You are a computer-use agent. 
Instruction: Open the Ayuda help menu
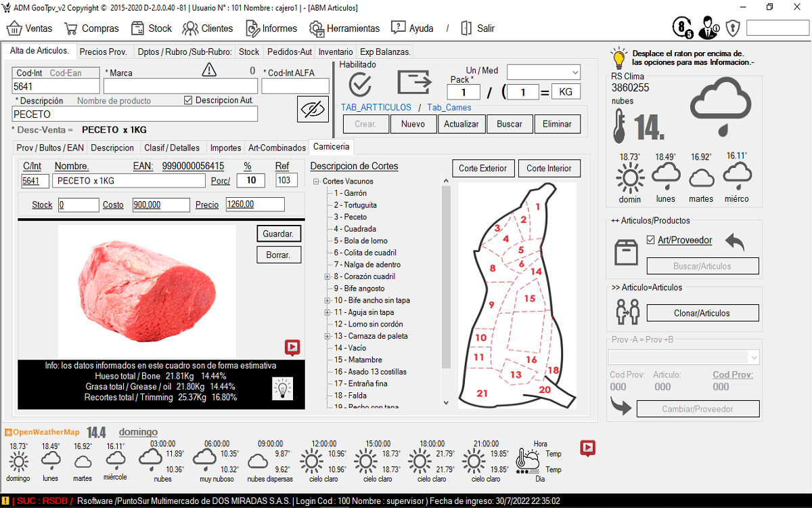click(412, 28)
